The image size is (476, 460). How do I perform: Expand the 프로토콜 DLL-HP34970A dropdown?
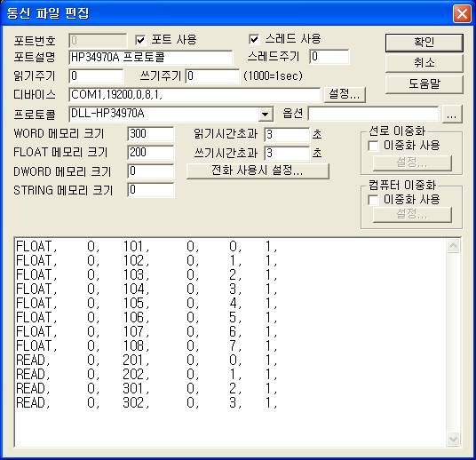pyautogui.click(x=265, y=115)
